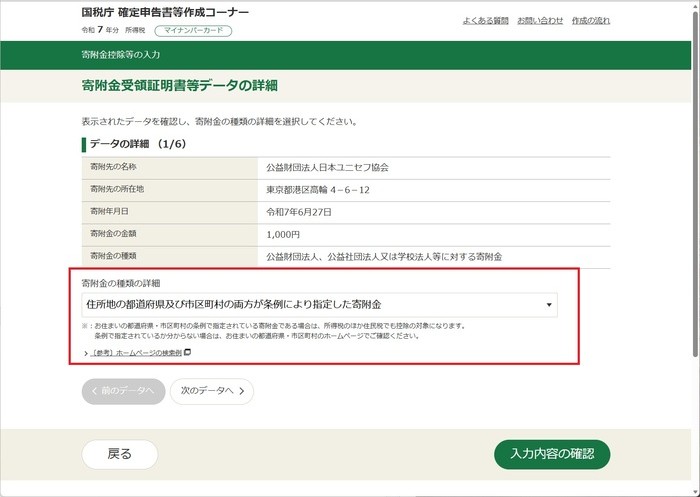The height and width of the screenshot is (497, 700).
Task: Open the 【参考】ホームページの検索例 link
Action: tap(136, 353)
